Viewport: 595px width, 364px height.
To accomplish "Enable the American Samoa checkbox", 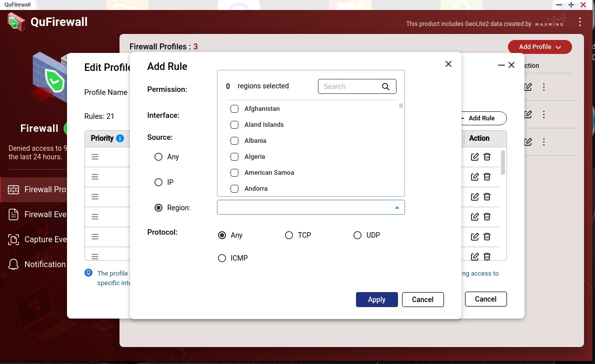I will 234,173.
